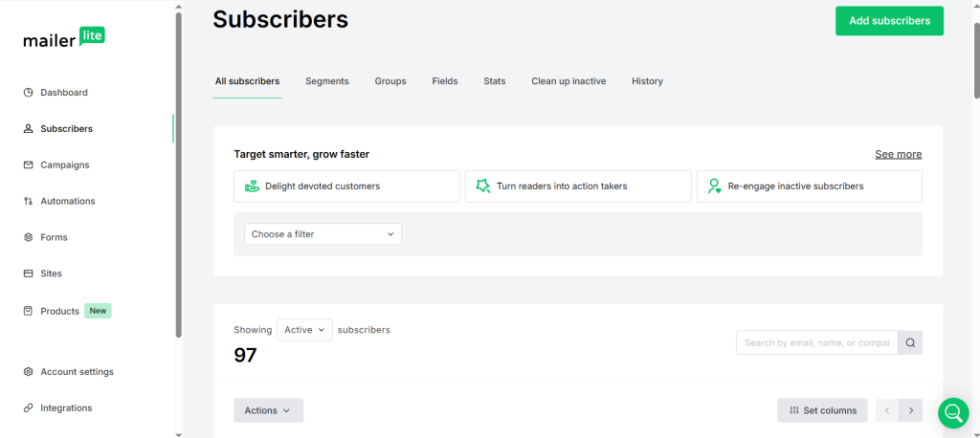Switch to the Clean up inactive tab
The height and width of the screenshot is (438, 980).
coord(568,81)
